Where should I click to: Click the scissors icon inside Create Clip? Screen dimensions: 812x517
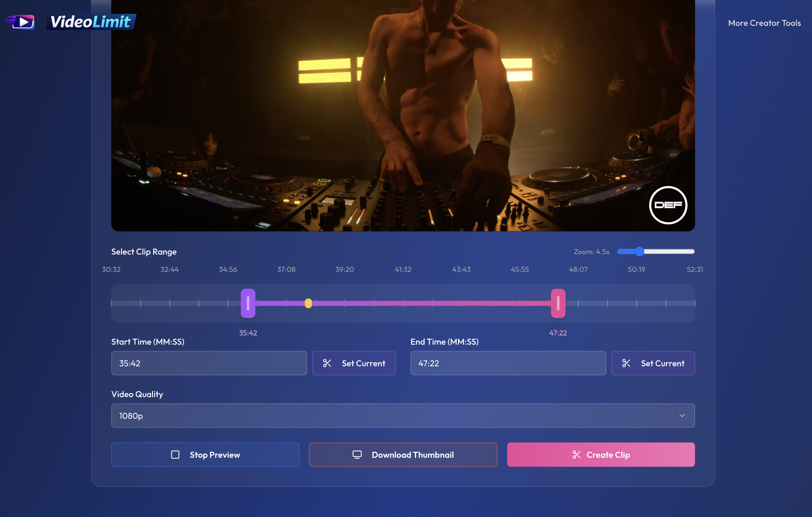tap(577, 455)
